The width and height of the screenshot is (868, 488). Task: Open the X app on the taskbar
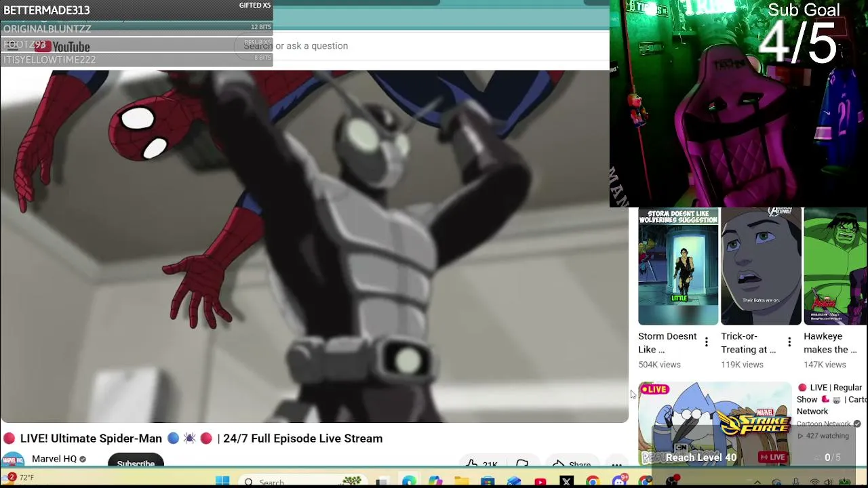(567, 482)
